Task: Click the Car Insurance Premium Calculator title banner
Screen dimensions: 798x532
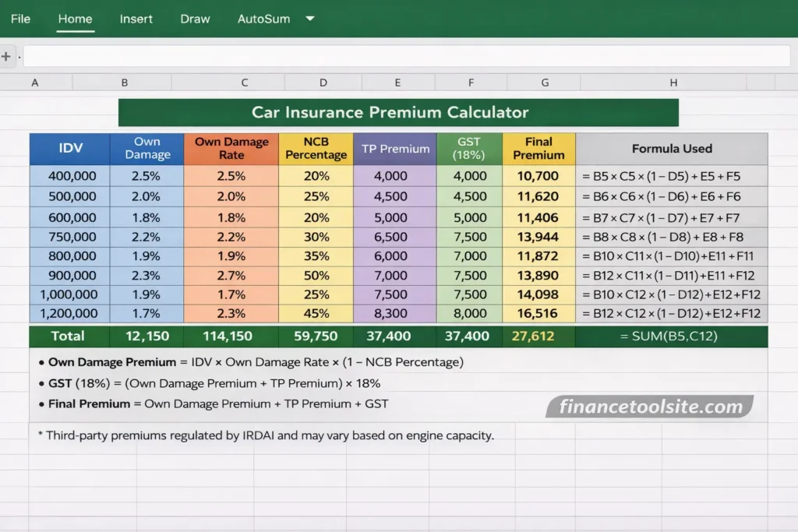Action: click(x=398, y=112)
